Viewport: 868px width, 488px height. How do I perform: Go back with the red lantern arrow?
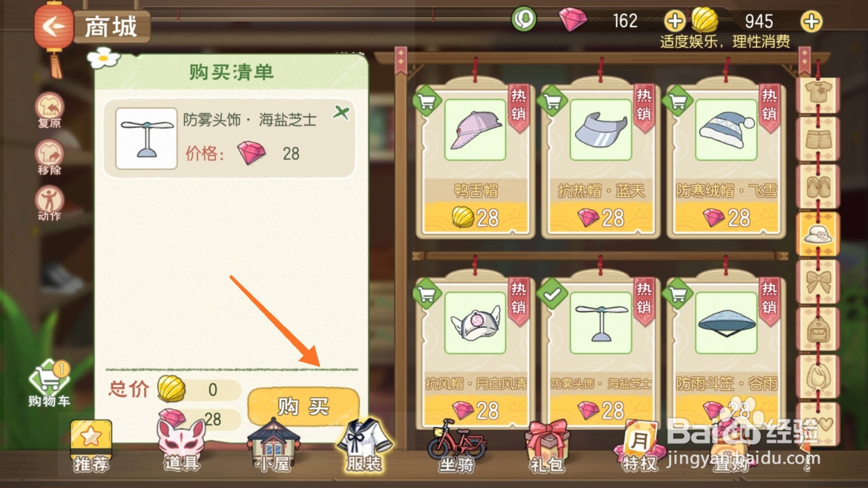pos(53,26)
